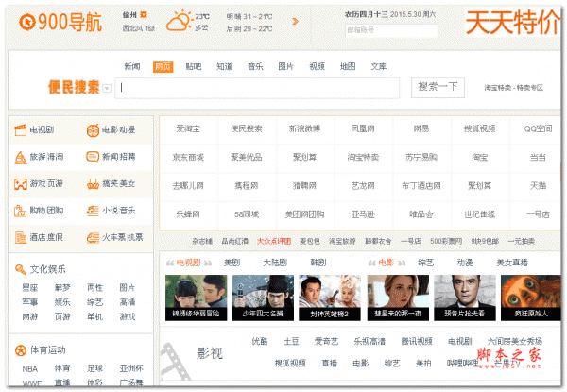
Task: Click the 火车票 机票 train icon
Action: (x=93, y=238)
